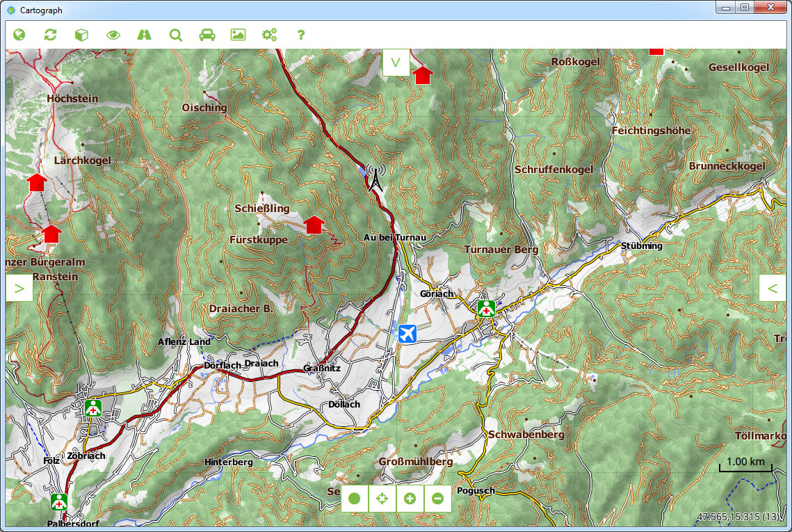Image resolution: width=792 pixels, height=532 pixels.
Task: Toggle track recording with the green circle
Action: 354,499
